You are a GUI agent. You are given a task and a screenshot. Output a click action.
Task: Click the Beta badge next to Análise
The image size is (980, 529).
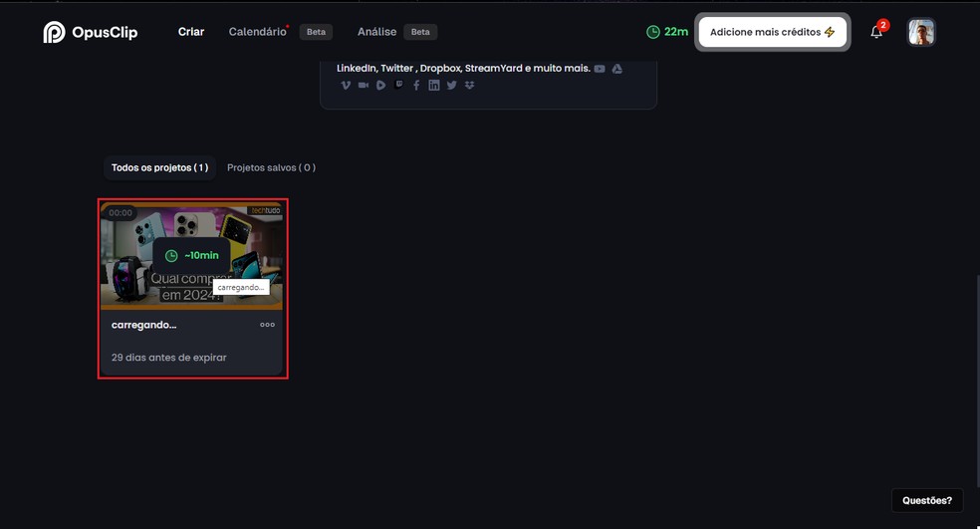pos(420,32)
